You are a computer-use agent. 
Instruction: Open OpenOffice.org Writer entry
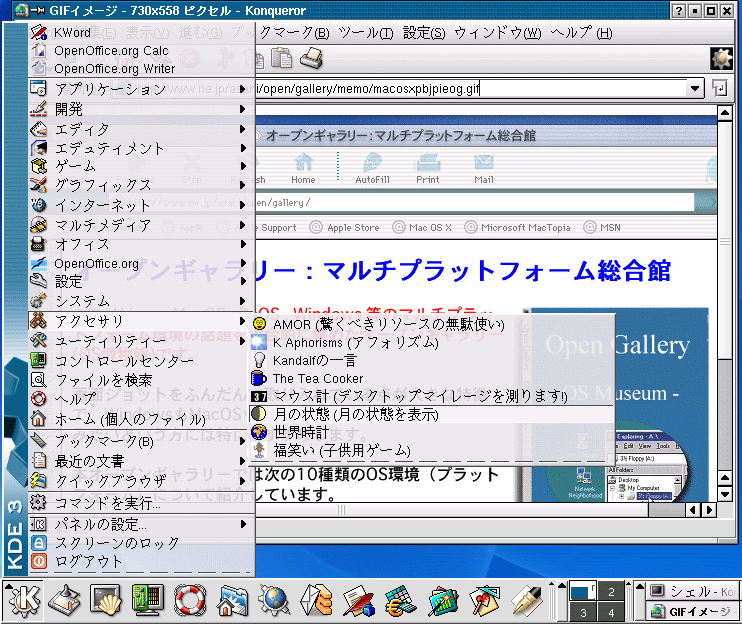(x=141, y=68)
